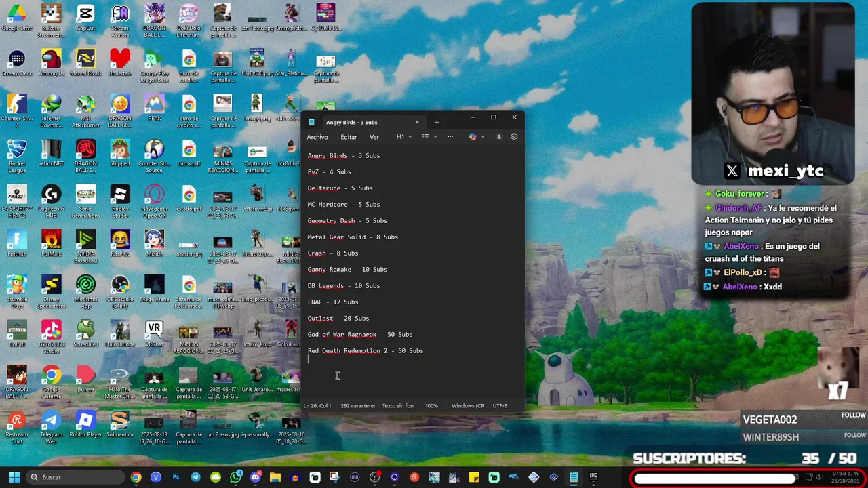
Task: Select the Logitech G HUB icon
Action: (52, 201)
